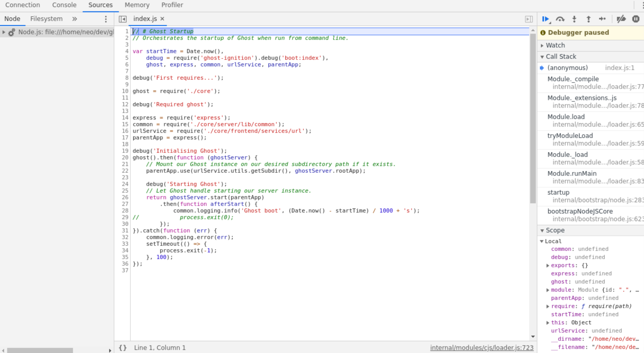Resume script execution button
Screen dimensions: 644x353
(x=545, y=19)
